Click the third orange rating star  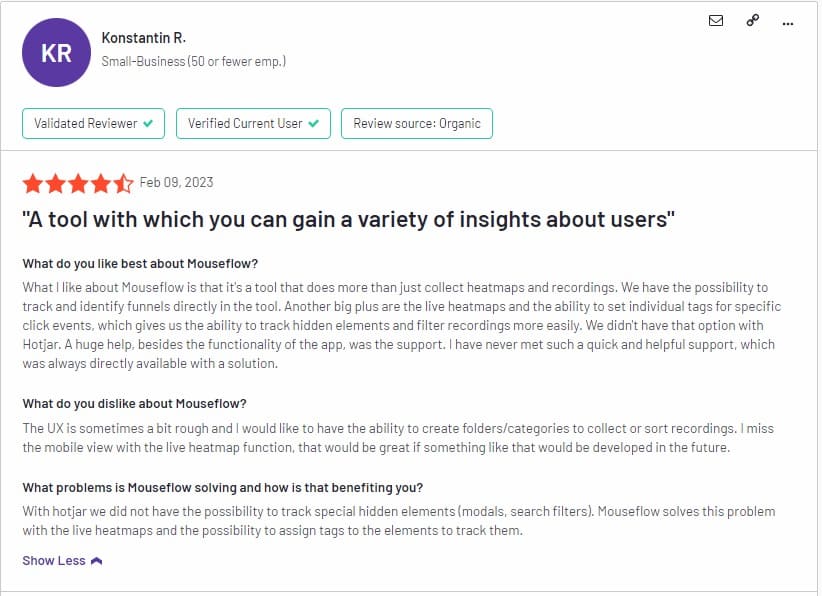coord(78,183)
